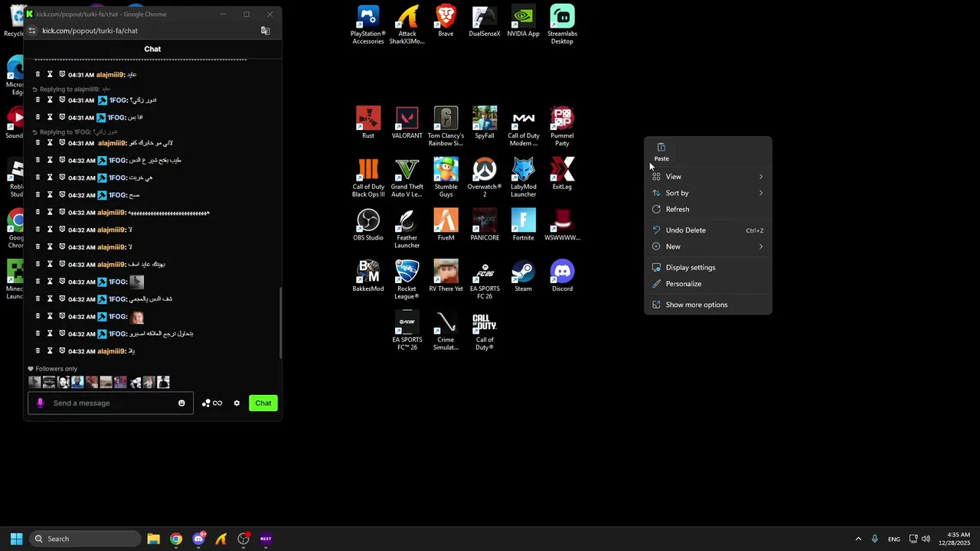Open Google Chrome from the taskbar

tap(176, 539)
